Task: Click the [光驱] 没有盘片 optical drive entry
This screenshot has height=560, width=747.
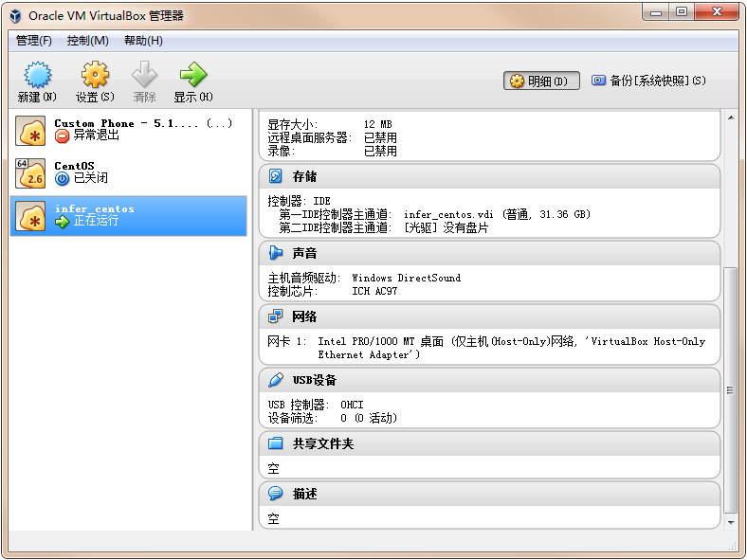Action: pyautogui.click(x=446, y=227)
